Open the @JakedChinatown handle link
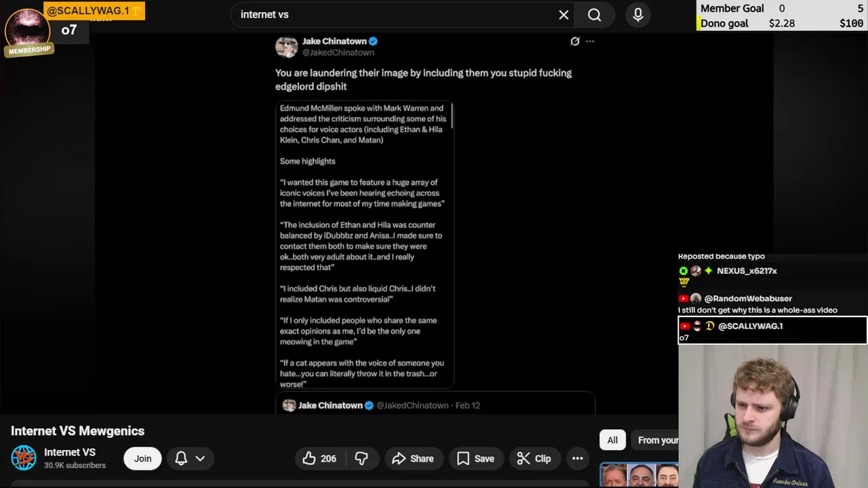Image resolution: width=868 pixels, height=488 pixels. [x=338, y=52]
